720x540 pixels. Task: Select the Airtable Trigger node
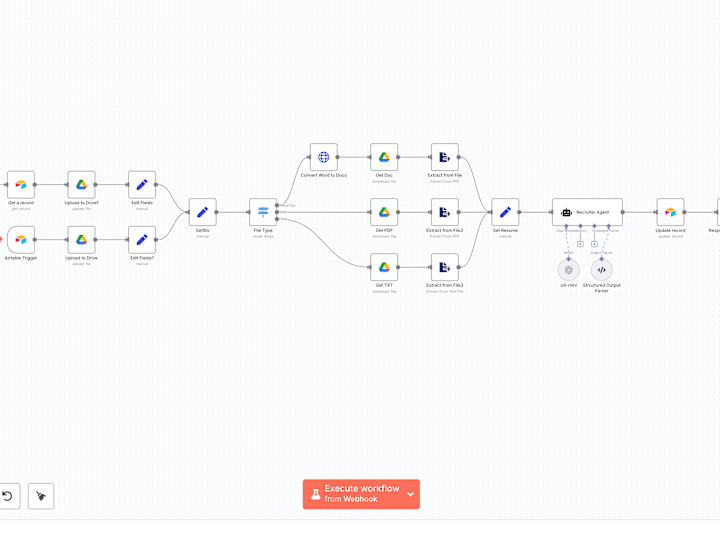(21, 240)
